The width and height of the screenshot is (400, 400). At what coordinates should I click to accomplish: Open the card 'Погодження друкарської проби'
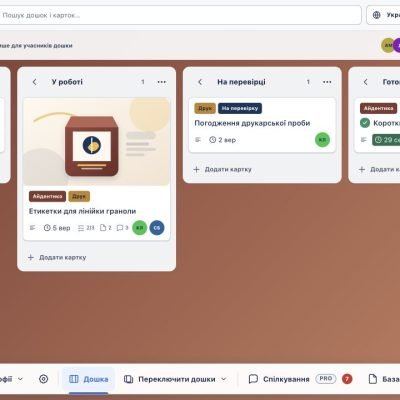coord(252,123)
